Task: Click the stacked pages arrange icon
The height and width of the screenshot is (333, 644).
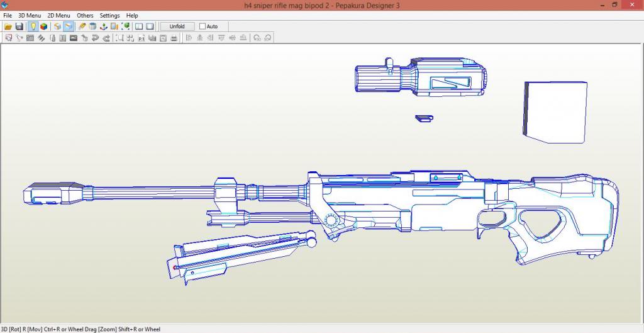Action: coord(152,38)
